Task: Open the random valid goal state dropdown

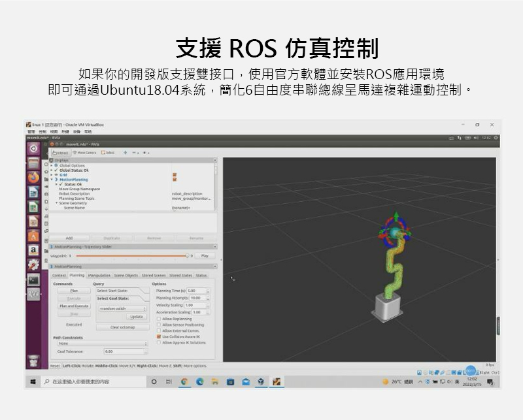Action: click(x=122, y=308)
